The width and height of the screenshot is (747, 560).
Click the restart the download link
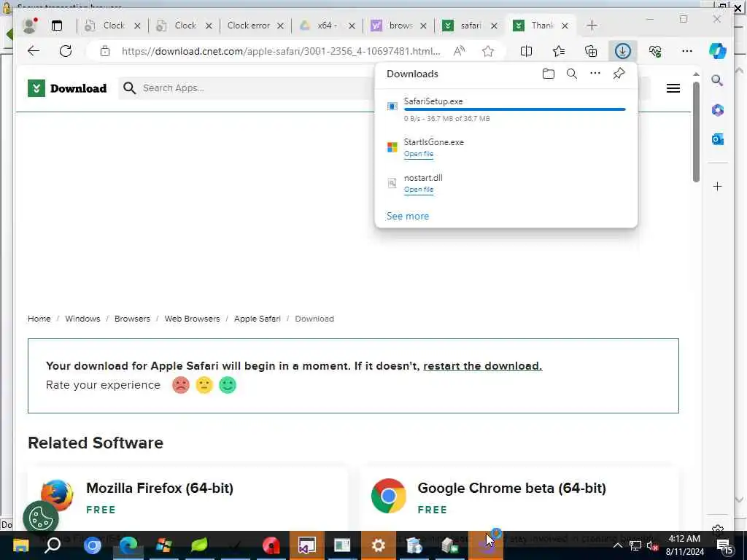(483, 366)
